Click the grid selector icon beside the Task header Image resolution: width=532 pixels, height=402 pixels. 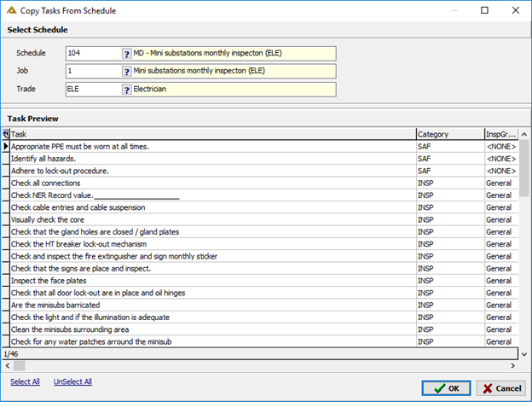click(x=5, y=134)
